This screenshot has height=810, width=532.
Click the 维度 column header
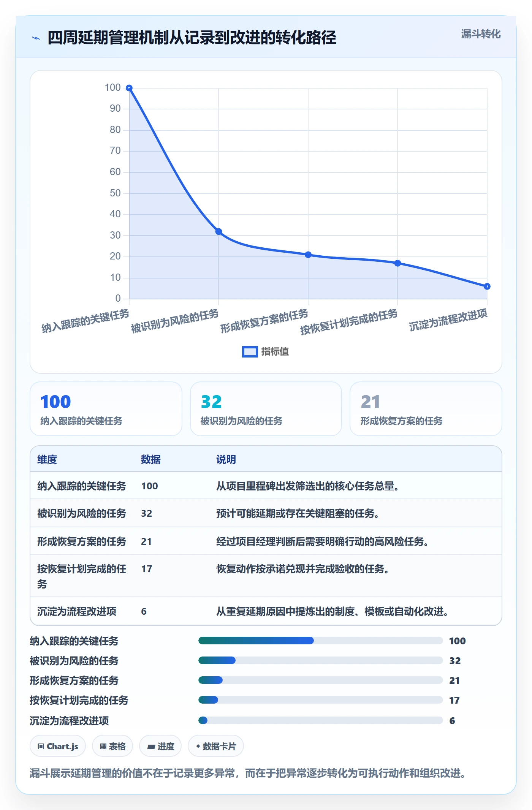tap(47, 459)
